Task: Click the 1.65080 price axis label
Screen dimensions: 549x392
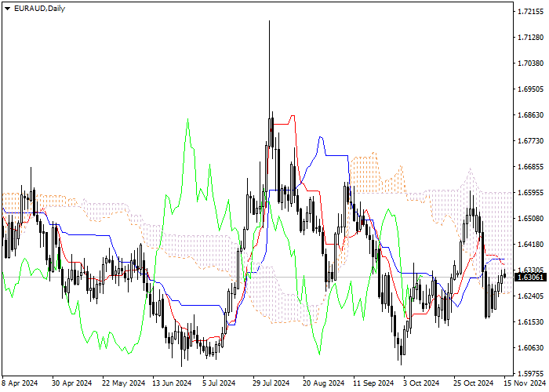Action: coord(531,219)
